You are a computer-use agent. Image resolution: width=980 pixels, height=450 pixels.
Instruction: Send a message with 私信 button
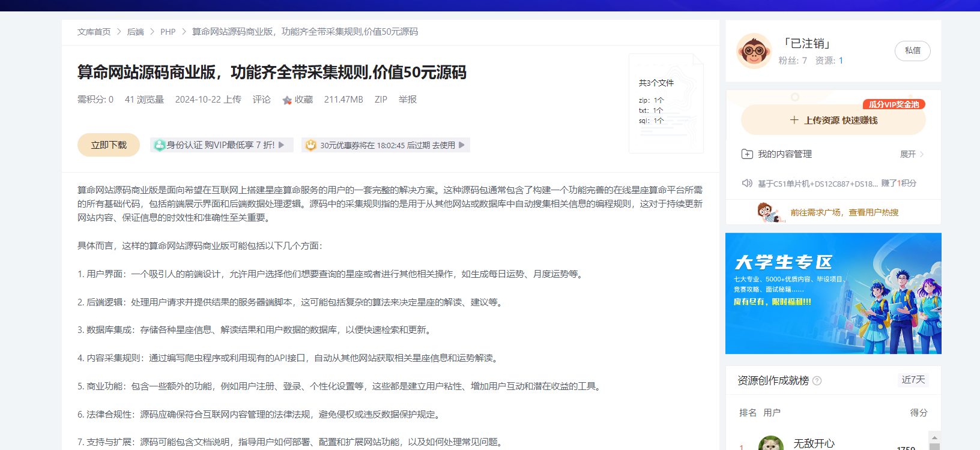pyautogui.click(x=913, y=51)
